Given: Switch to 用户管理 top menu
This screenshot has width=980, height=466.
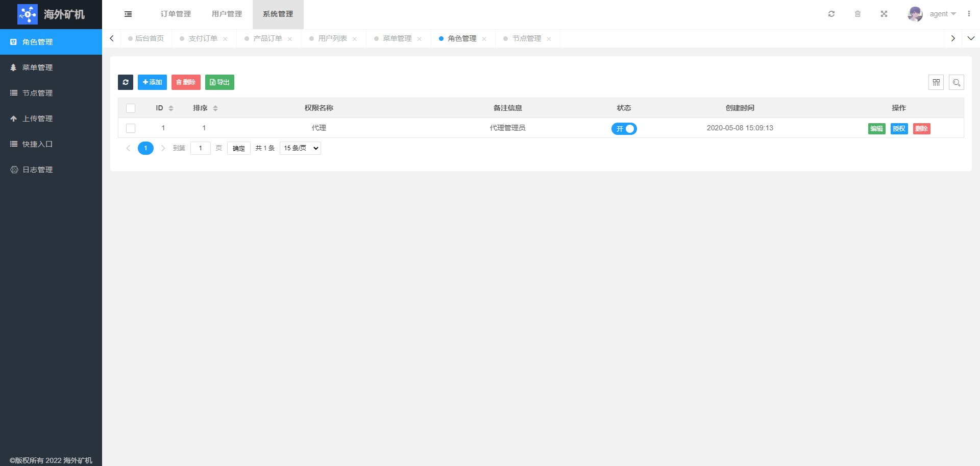Looking at the screenshot, I should [x=227, y=14].
